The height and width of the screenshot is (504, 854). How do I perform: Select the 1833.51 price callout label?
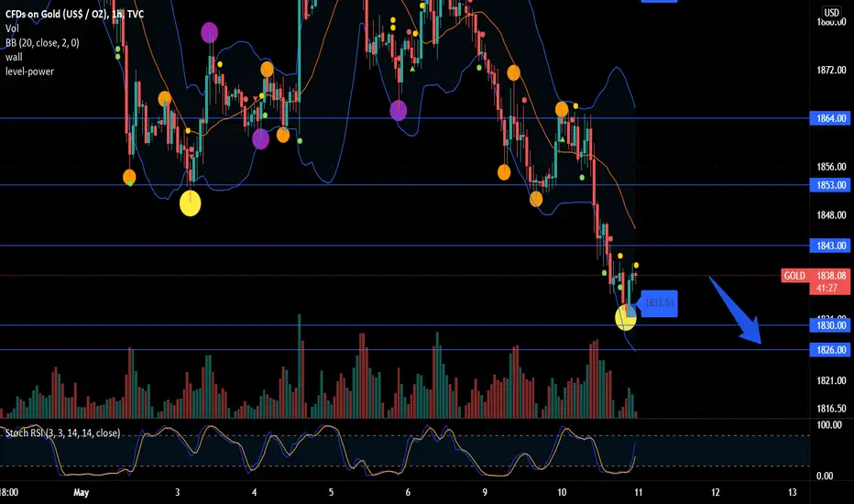tap(659, 303)
